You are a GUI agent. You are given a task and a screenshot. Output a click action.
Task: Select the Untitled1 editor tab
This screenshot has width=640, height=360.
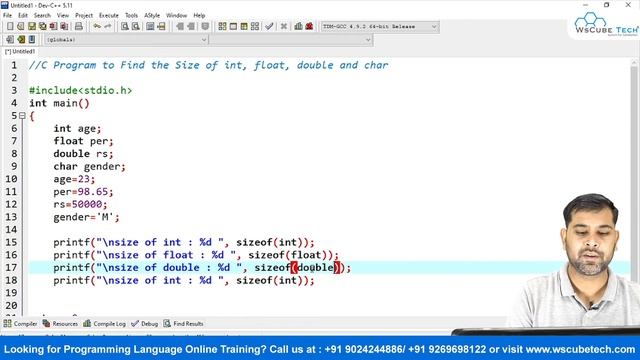20,51
